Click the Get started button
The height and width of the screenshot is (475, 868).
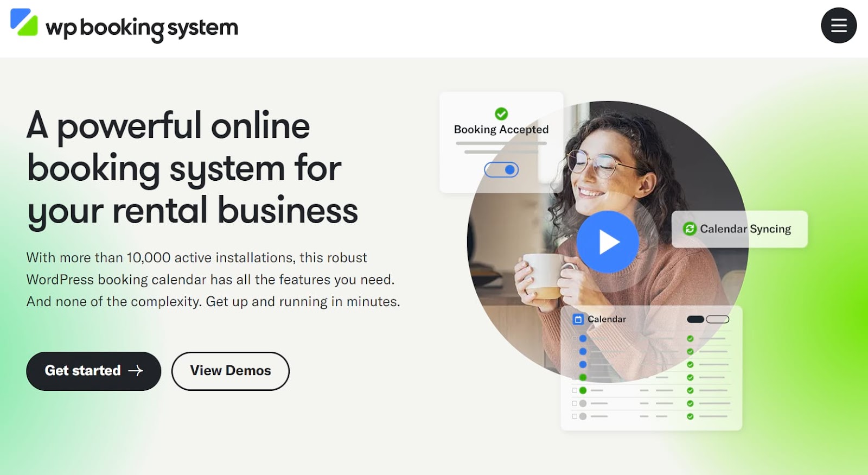tap(94, 371)
